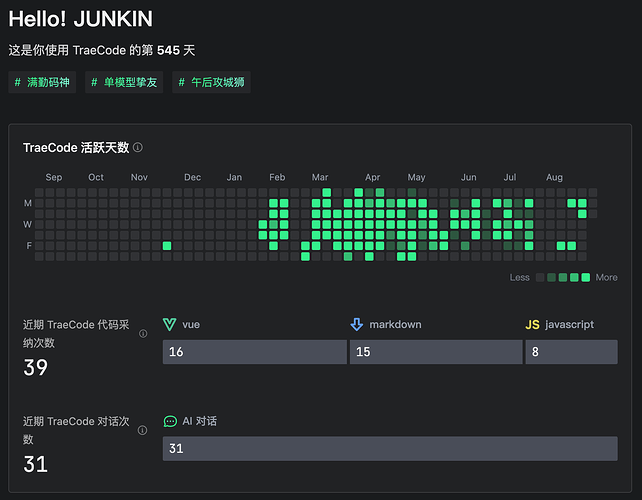
Task: Click the Apr month label
Action: coord(373,177)
